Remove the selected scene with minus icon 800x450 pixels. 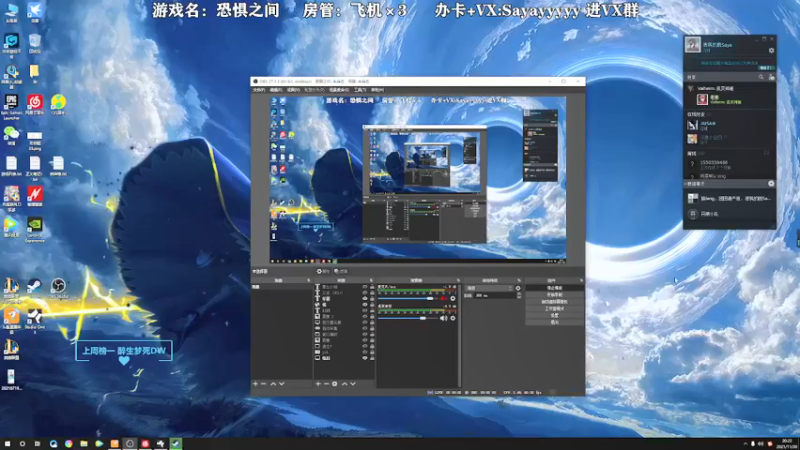point(264,384)
